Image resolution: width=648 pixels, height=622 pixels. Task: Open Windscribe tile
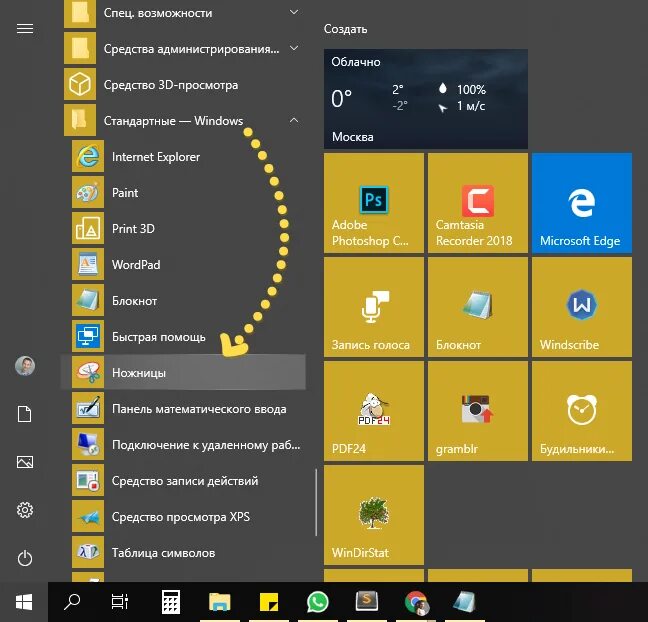pos(582,307)
